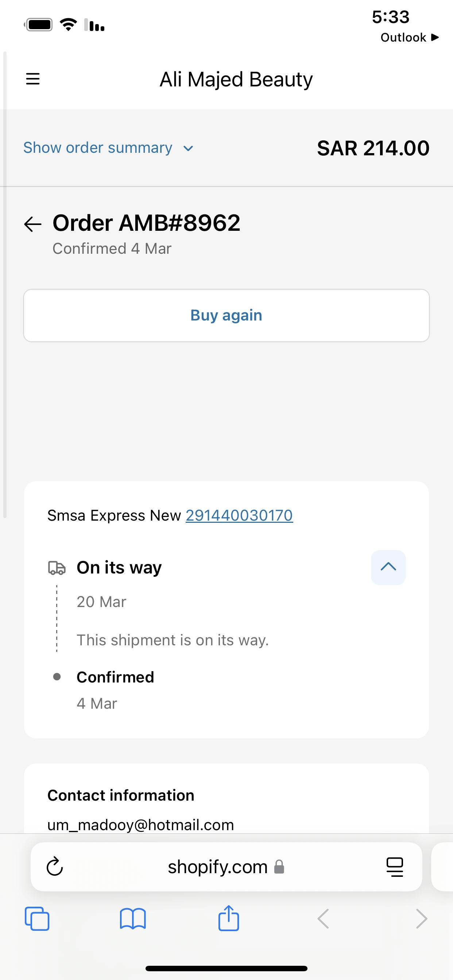Open the Safari reader page menu icon
Screen dimensions: 453x980
[x=395, y=867]
